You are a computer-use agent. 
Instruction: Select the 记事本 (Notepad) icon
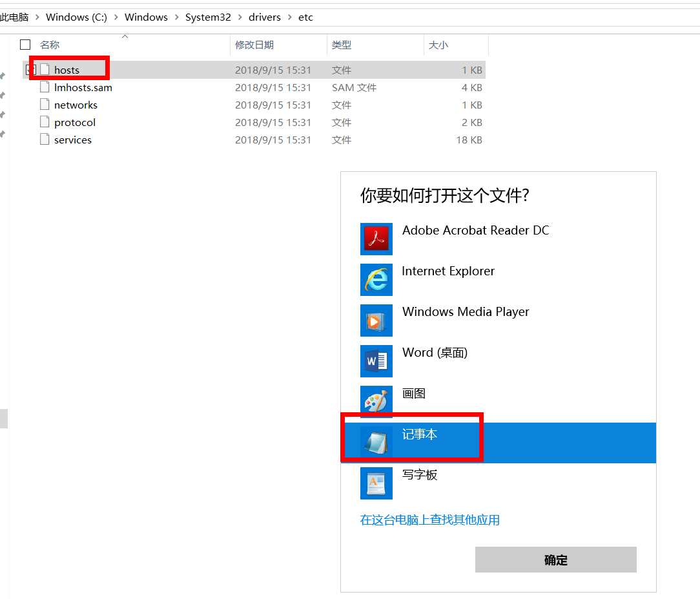(x=376, y=443)
